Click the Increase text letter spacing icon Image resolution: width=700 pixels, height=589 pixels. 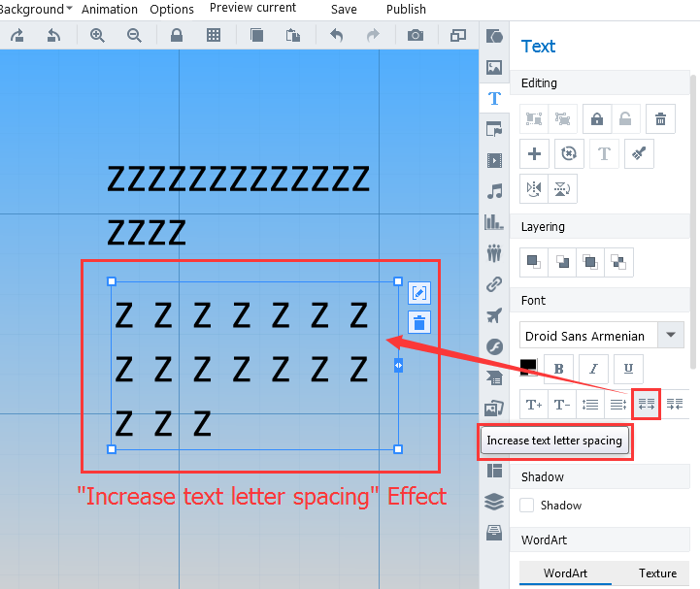[x=647, y=404]
